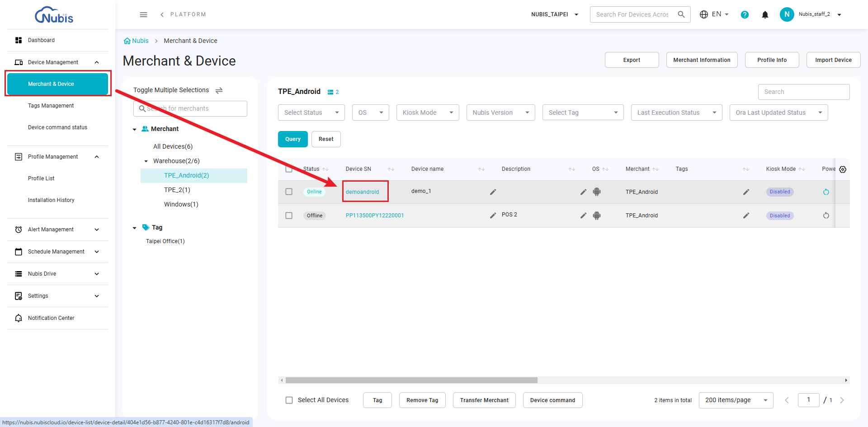Tick Select All Devices checkbox
The height and width of the screenshot is (427, 868).
[x=289, y=400]
